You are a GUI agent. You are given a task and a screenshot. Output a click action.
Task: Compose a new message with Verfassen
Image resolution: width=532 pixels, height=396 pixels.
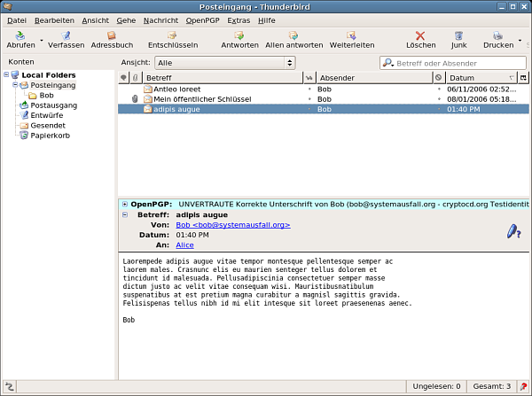66,40
